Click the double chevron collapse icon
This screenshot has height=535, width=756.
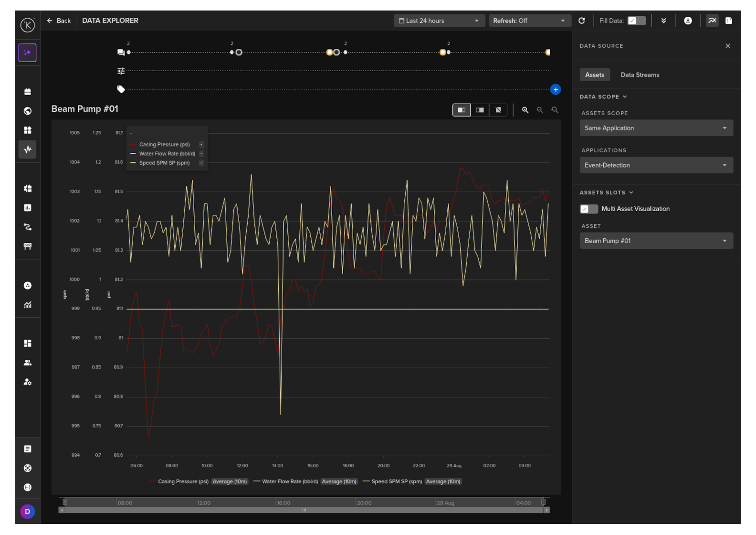pos(663,21)
